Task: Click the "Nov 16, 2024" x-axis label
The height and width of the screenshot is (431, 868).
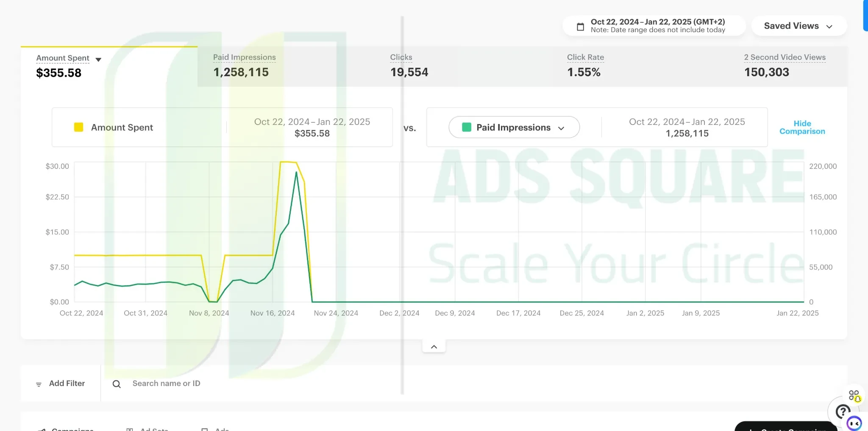Action: click(273, 313)
